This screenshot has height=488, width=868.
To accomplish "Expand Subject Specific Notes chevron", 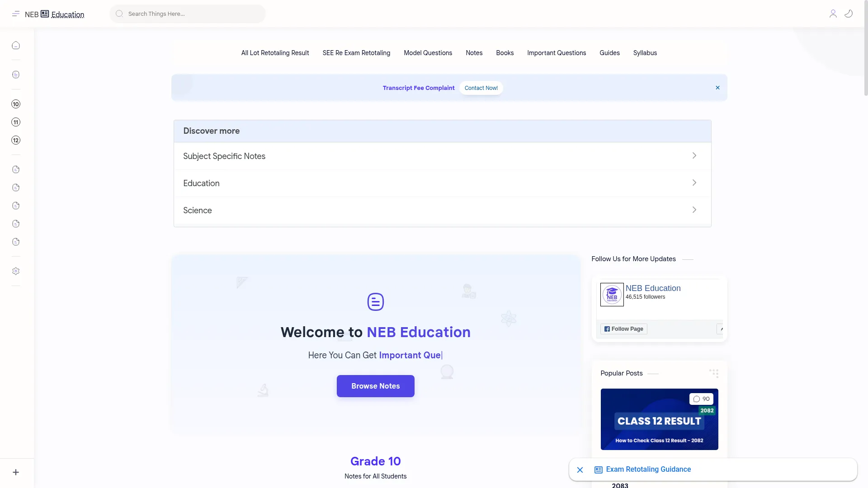I will (x=694, y=156).
